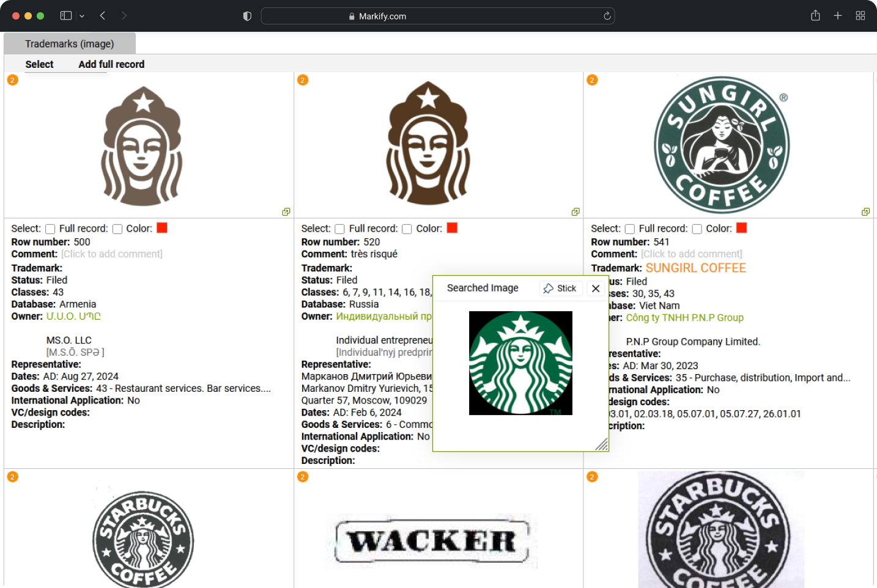The height and width of the screenshot is (588, 877).
Task: Switch to the Trademarks (image) tab
Action: tap(70, 44)
